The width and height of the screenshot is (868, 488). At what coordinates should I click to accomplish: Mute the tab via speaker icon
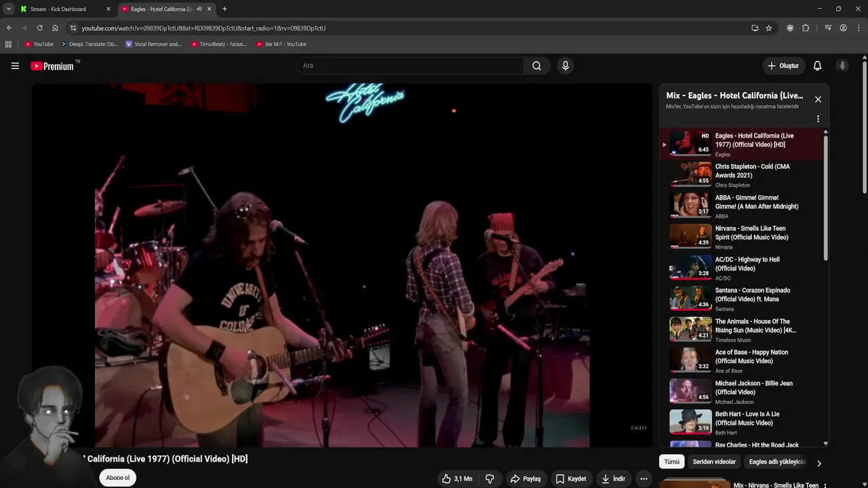click(199, 9)
